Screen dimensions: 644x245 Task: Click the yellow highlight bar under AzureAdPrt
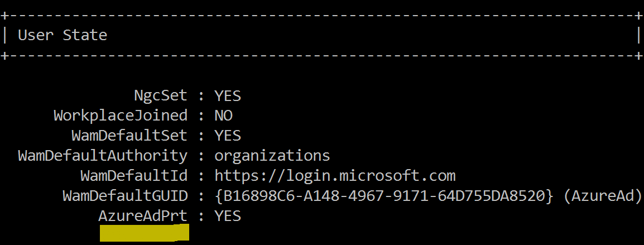coord(144,233)
